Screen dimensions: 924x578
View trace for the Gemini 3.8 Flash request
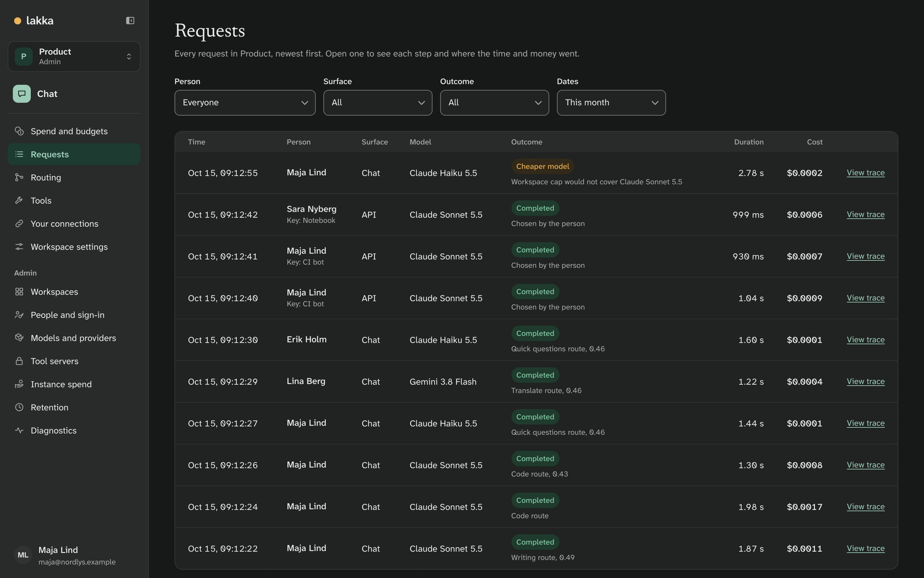[866, 381]
